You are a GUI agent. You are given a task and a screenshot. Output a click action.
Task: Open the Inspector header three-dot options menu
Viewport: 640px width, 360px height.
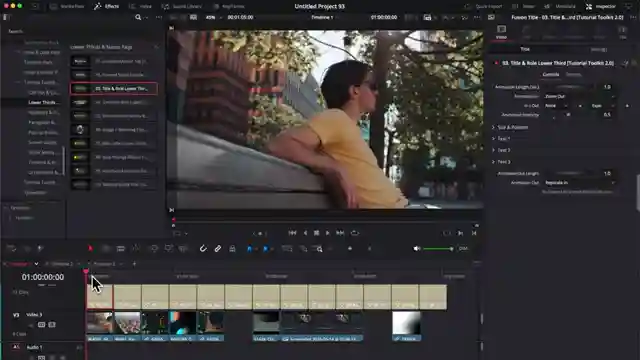tap(633, 18)
